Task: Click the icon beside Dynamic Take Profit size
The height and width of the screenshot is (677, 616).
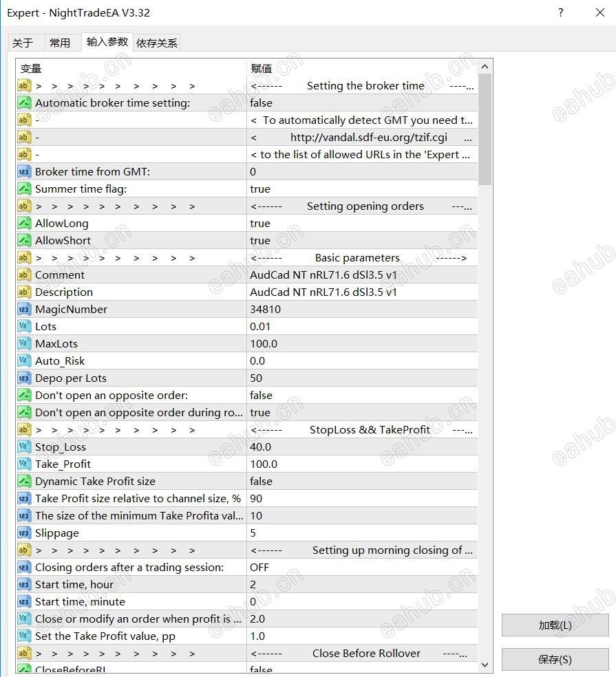Action: point(24,481)
